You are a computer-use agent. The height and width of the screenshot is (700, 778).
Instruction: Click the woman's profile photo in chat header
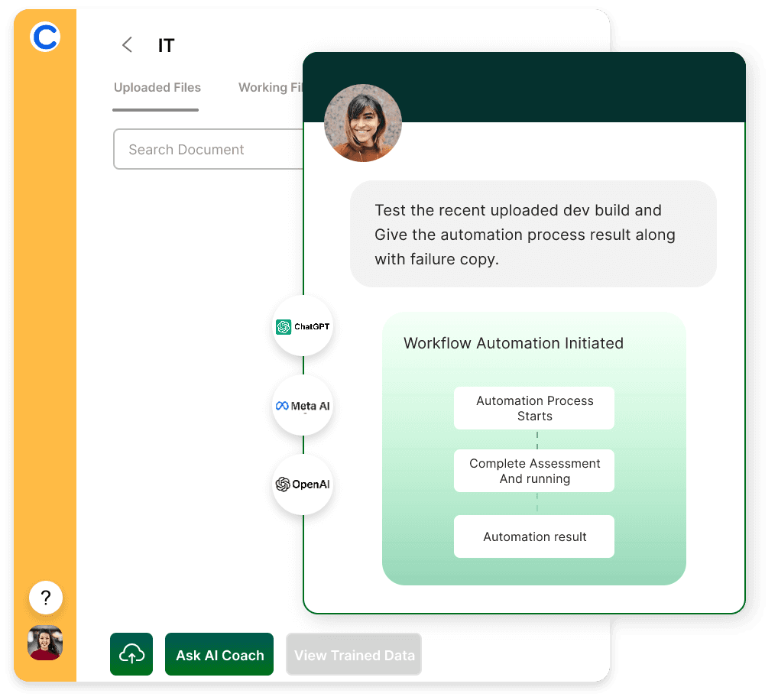click(x=362, y=122)
